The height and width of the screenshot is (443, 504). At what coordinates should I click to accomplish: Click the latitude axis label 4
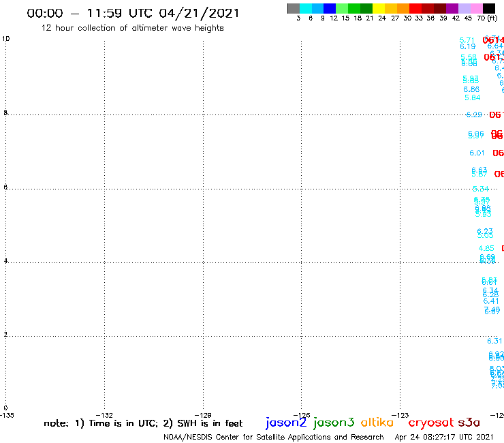pos(5,260)
